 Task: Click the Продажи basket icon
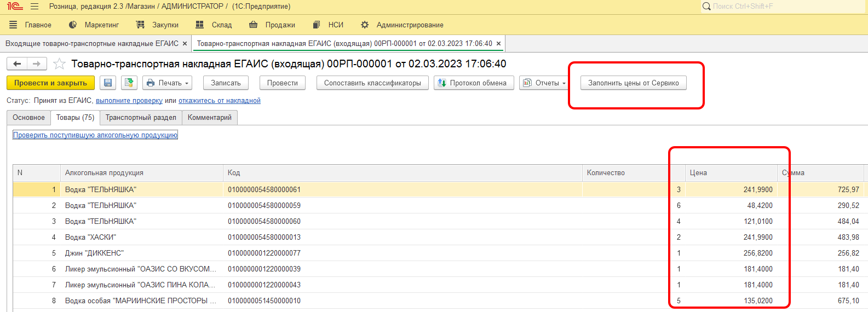pyautogui.click(x=253, y=25)
